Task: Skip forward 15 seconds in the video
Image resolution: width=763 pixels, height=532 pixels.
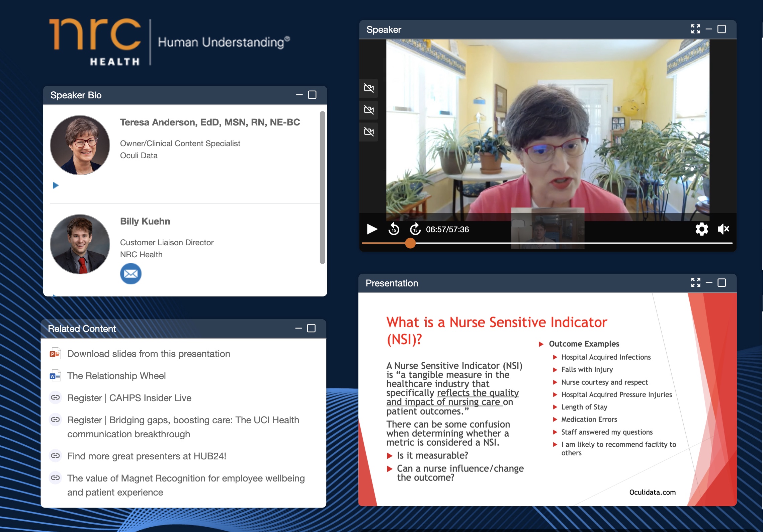Action: tap(415, 229)
